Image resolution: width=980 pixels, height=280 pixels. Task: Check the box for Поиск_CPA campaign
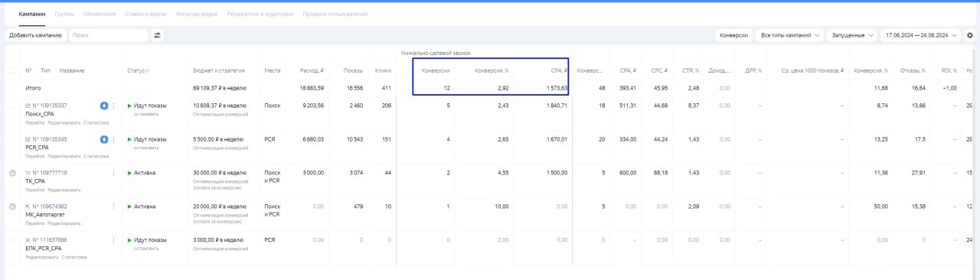12,106
